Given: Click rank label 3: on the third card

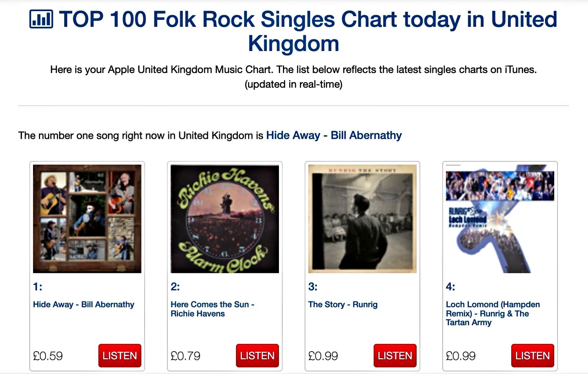Looking at the screenshot, I should (x=313, y=287).
